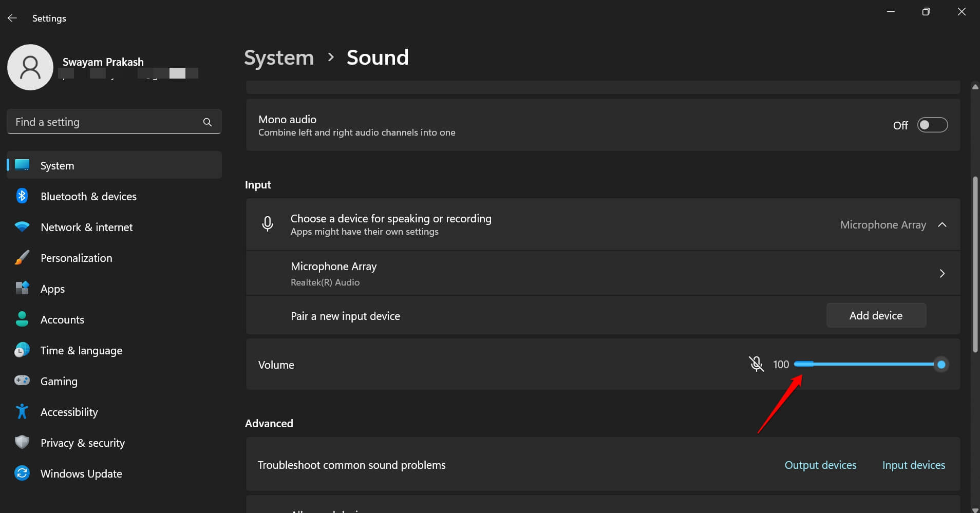Troubleshoot Input devices sound problems
980x513 pixels.
(x=913, y=465)
